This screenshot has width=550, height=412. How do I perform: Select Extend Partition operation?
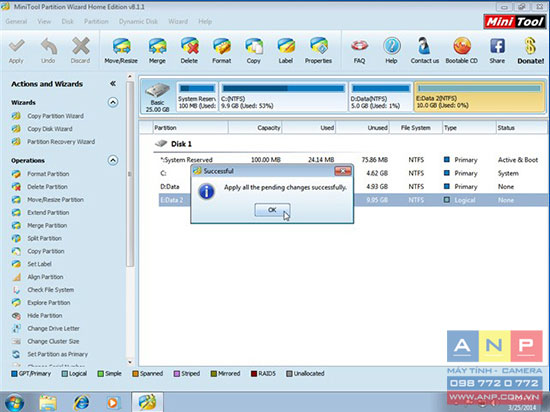(x=48, y=213)
